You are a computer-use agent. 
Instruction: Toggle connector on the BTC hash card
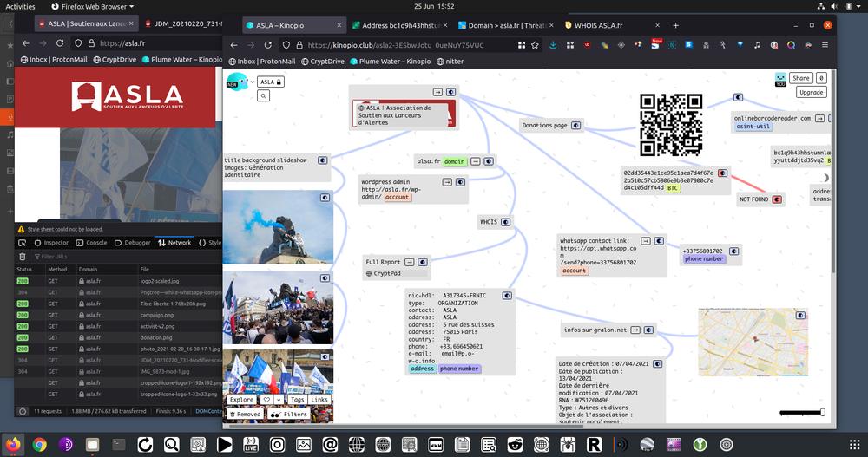tap(722, 173)
